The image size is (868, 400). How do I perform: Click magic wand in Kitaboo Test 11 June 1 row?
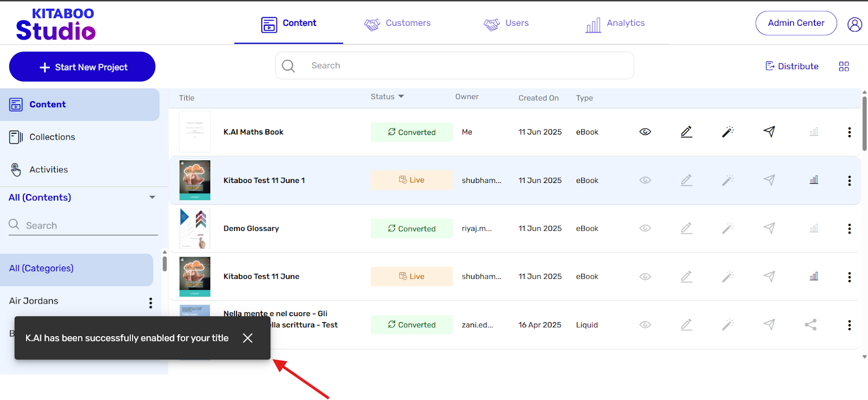tap(728, 180)
